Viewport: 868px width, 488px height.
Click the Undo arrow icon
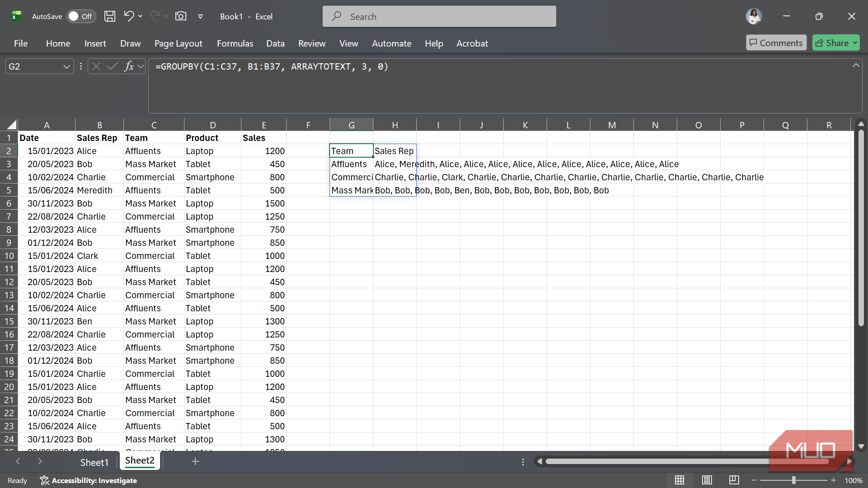point(129,16)
